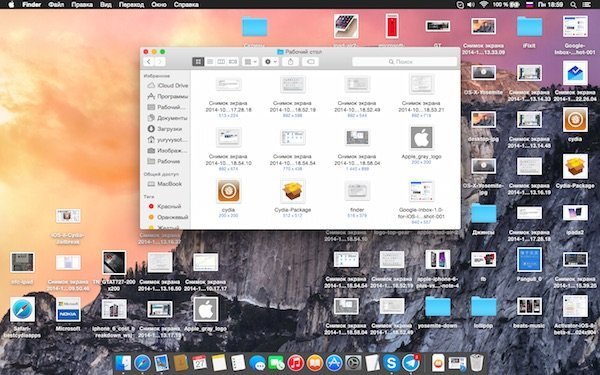
Task: Select MacBook under shared in sidebar
Action: 165,184
